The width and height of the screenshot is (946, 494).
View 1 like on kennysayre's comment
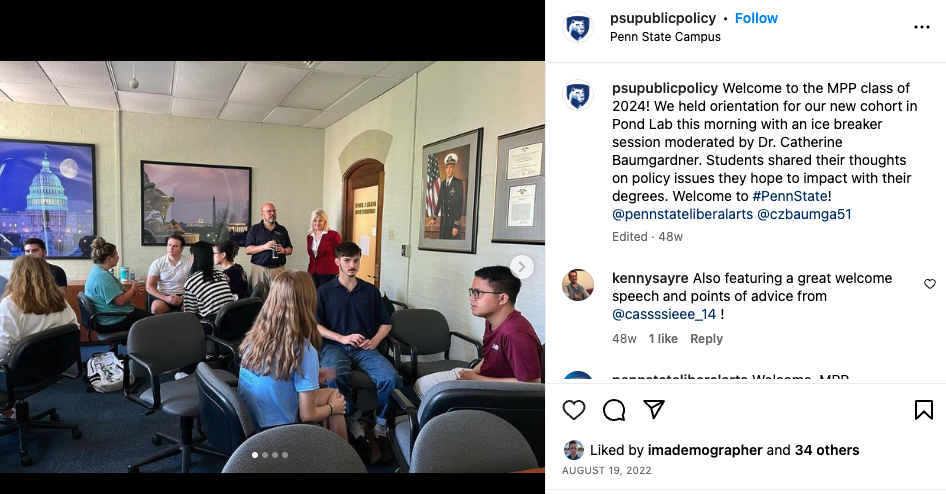662,338
